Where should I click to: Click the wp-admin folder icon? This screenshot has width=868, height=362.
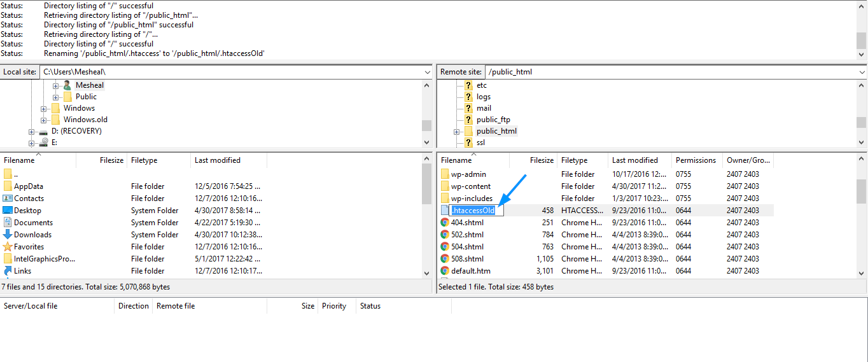click(445, 174)
